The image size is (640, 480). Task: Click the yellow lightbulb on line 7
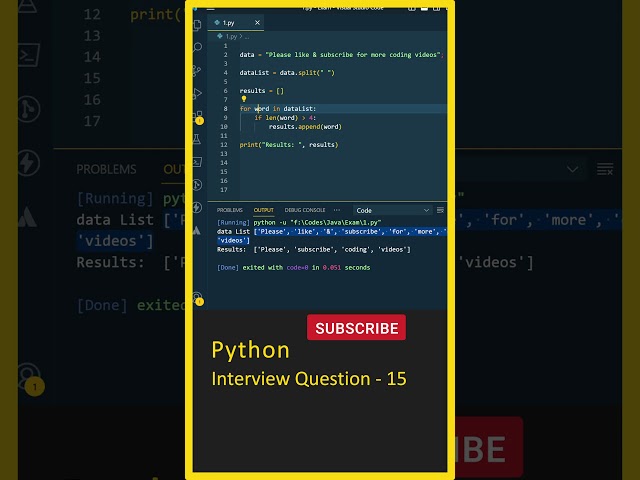[x=244, y=99]
